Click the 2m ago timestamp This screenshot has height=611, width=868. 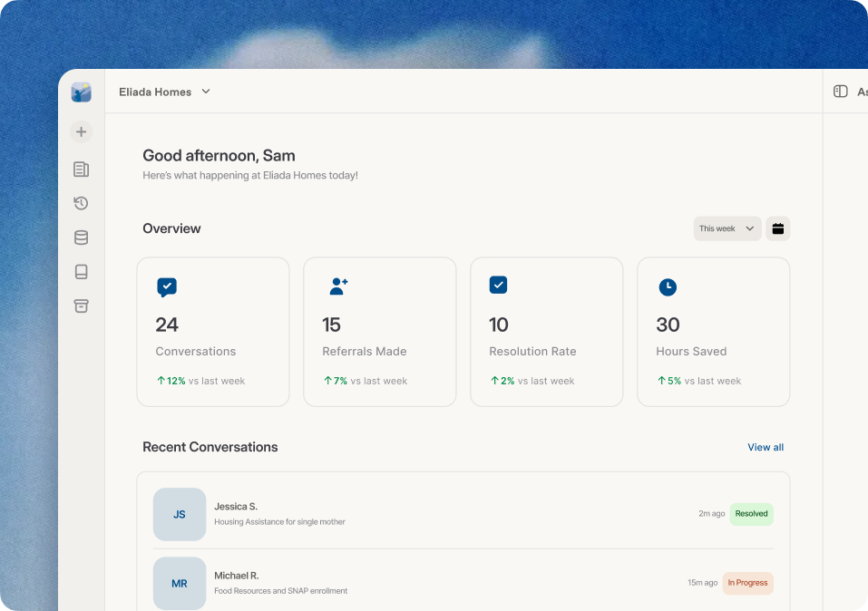711,514
